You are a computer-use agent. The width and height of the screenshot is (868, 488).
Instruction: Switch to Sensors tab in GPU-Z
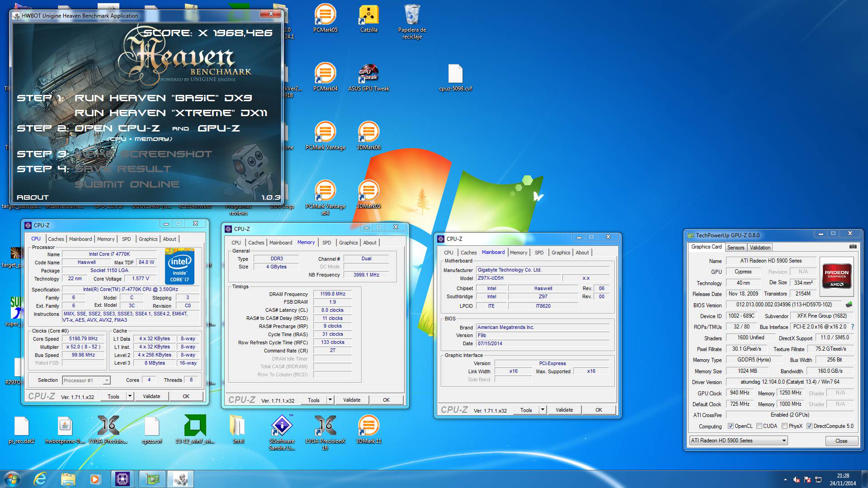(x=736, y=248)
